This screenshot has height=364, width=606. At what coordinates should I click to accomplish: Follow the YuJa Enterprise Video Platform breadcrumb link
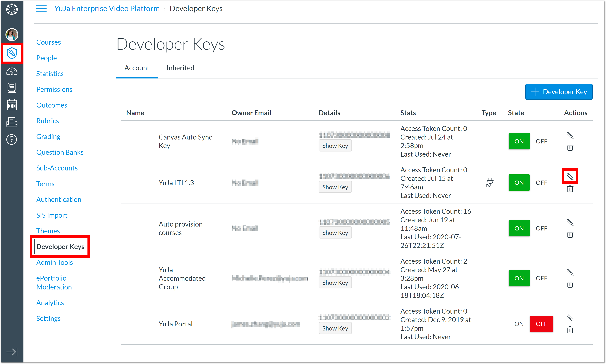tap(107, 9)
